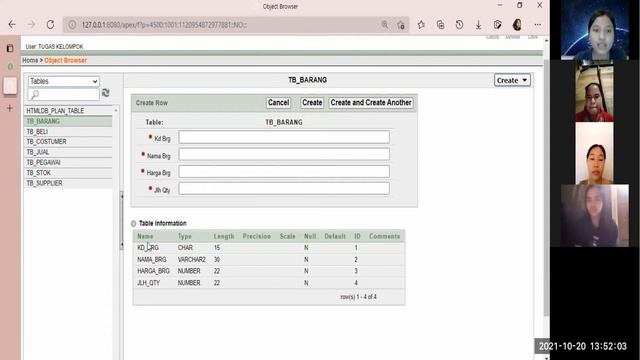Select TB_BARANG in the table list
The height and width of the screenshot is (360, 640).
[x=68, y=121]
